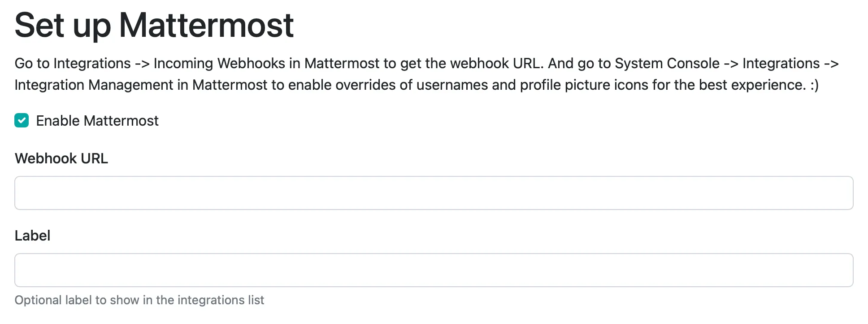Click the optional label helper text
Image resolution: width=868 pixels, height=324 pixels.
click(139, 300)
